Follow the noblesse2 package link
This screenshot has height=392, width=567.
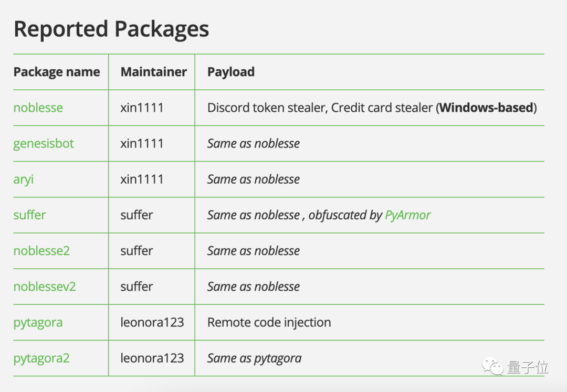click(41, 250)
